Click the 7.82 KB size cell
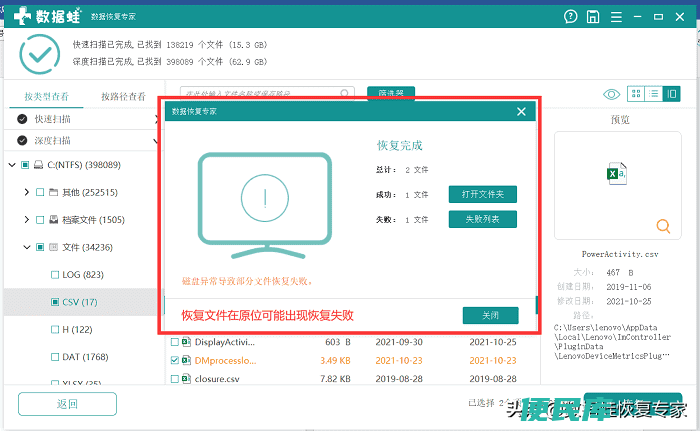This screenshot has height=431, width=700. tap(335, 379)
